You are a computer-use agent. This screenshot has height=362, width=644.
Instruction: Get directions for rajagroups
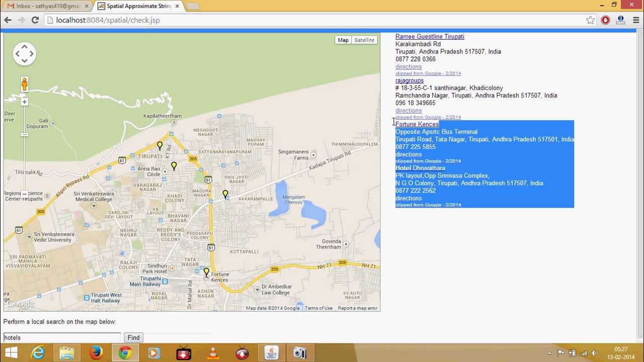[x=409, y=111]
